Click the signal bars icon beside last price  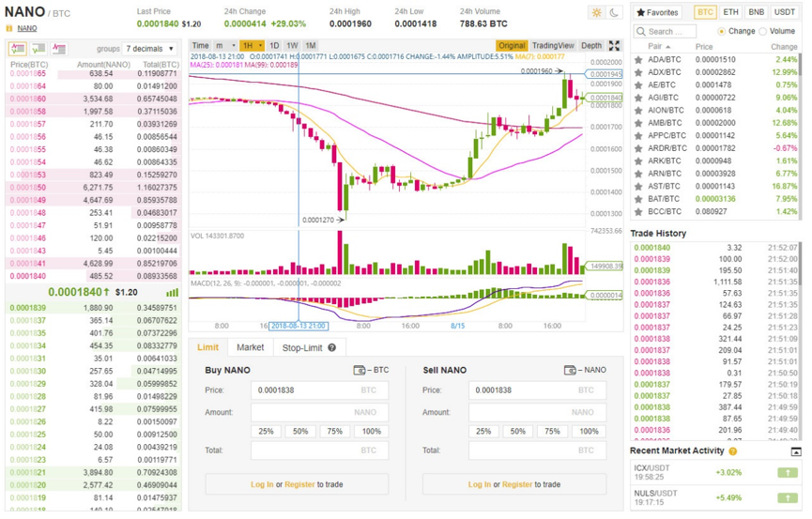click(x=173, y=293)
